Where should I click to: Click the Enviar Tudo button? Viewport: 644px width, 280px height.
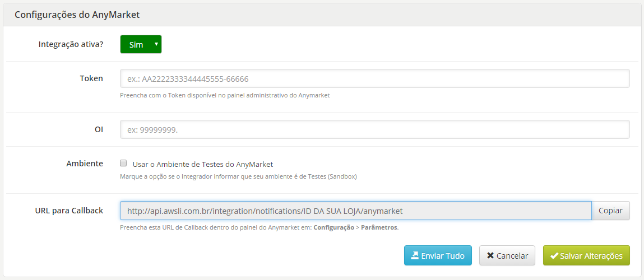[x=438, y=255]
